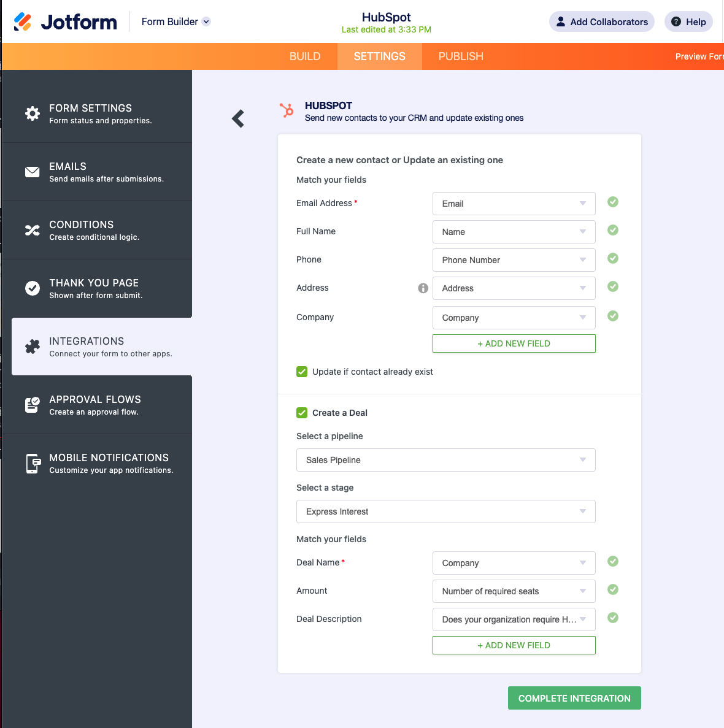Open the Email Address field dropdown
The width and height of the screenshot is (724, 728).
tap(514, 204)
